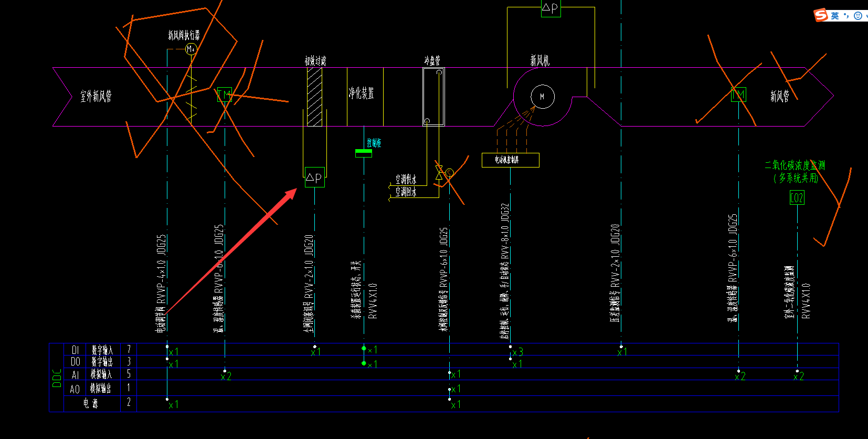Click the 控制柜 cyan label
This screenshot has height=439, width=868.
point(374,143)
